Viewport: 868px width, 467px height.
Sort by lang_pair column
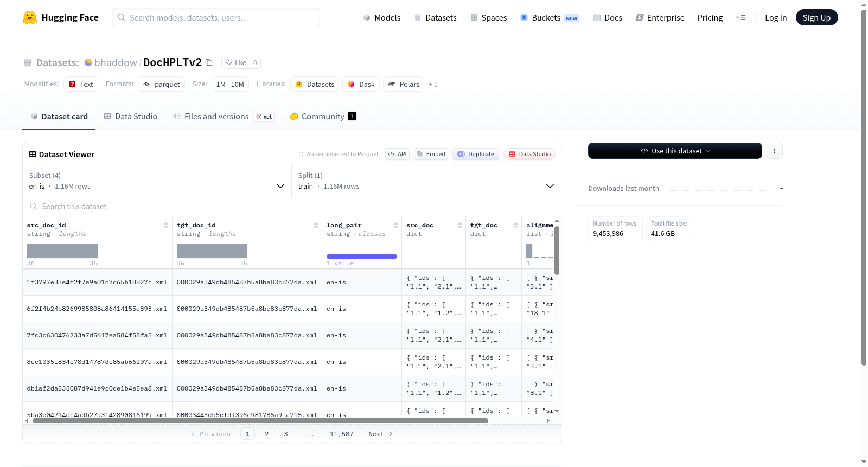point(395,225)
